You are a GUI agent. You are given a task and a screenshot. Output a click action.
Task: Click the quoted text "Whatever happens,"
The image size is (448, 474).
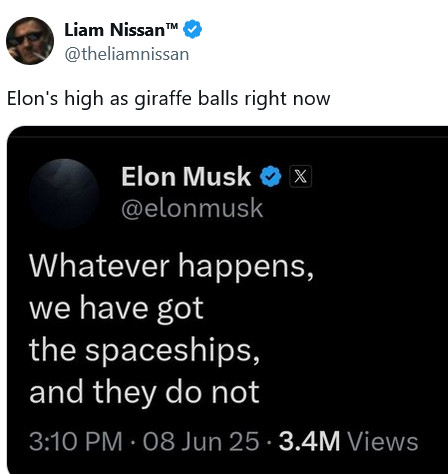[171, 268]
